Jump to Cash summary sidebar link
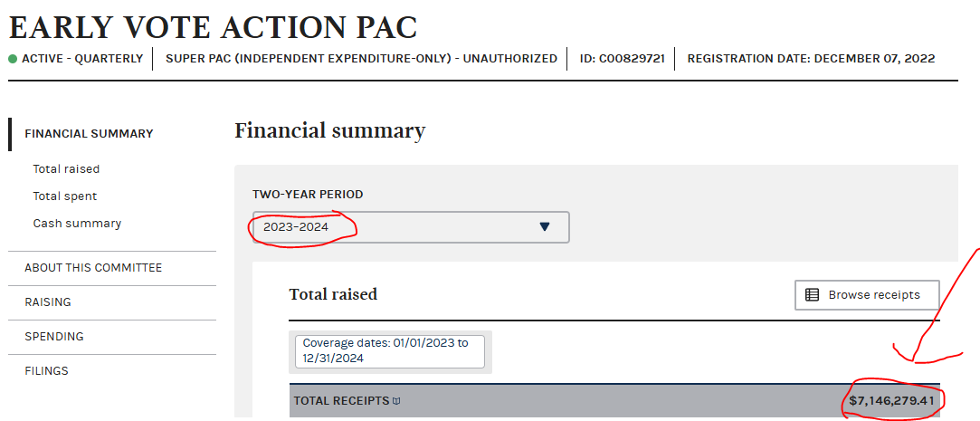This screenshot has height=421, width=980. [77, 224]
